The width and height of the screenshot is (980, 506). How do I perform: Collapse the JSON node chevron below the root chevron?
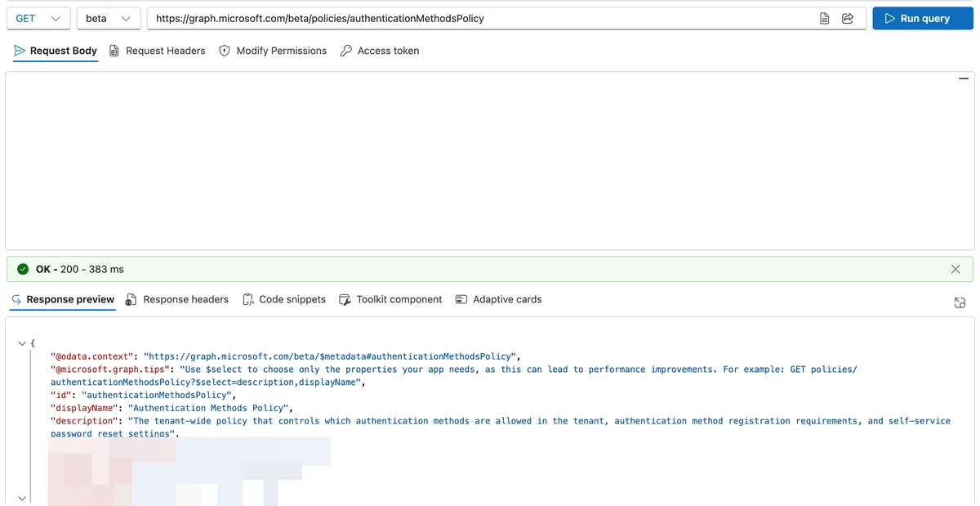coord(22,498)
